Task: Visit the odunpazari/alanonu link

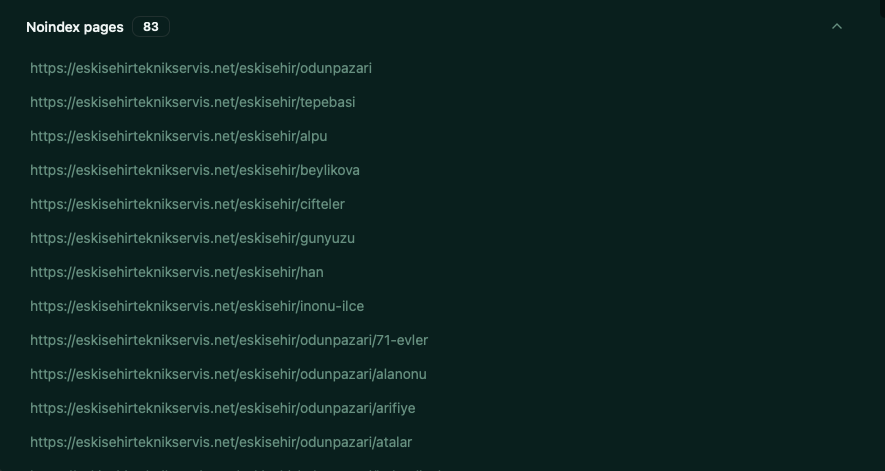Action: click(x=228, y=374)
